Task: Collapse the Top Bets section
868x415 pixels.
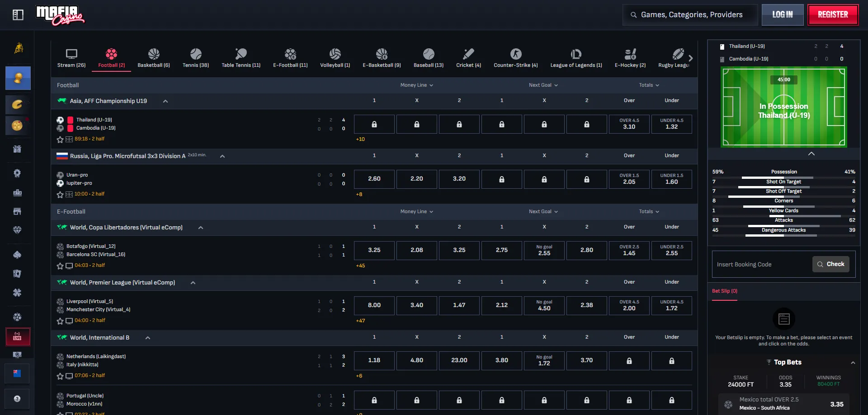Action: (x=853, y=363)
